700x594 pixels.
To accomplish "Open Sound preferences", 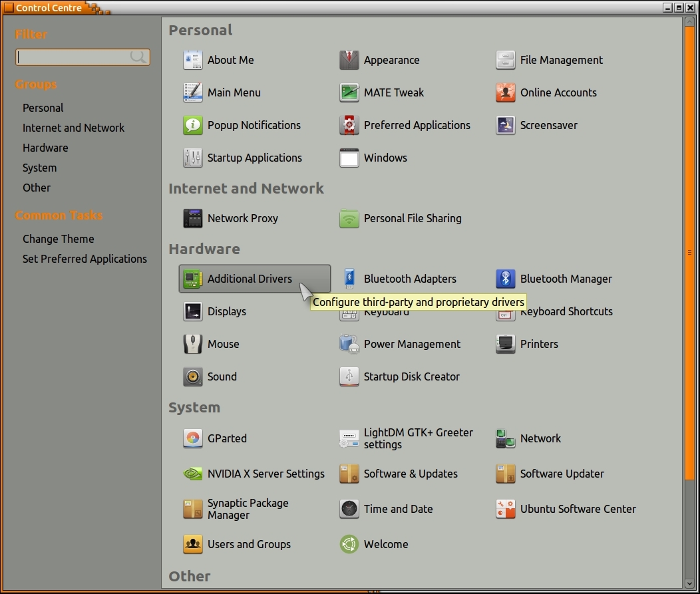I will 210,376.
